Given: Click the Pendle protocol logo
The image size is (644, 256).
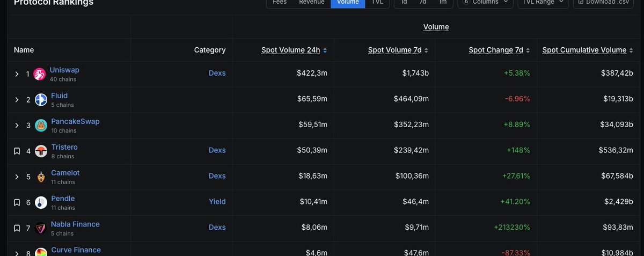Looking at the screenshot, I should [x=41, y=202].
